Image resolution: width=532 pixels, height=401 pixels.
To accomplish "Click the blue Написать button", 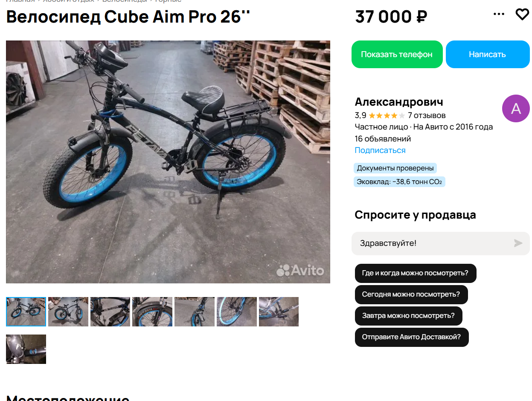I will tap(488, 54).
